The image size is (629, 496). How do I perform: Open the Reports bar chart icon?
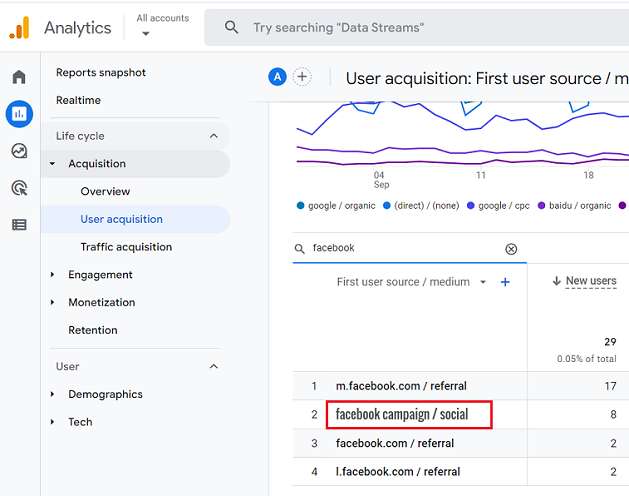[x=19, y=114]
